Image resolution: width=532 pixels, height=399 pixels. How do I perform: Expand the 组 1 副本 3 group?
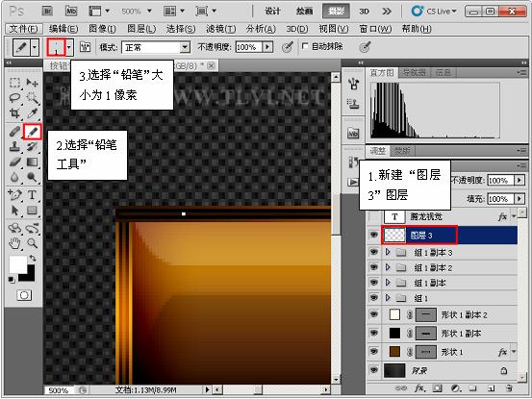click(388, 252)
